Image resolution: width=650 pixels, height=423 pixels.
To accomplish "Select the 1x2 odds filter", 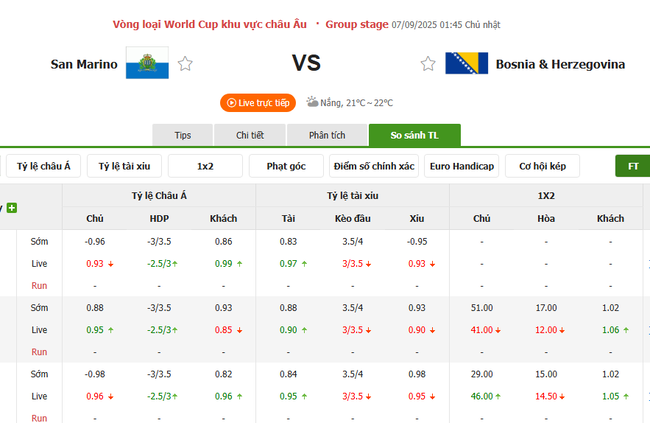I will pyautogui.click(x=205, y=166).
